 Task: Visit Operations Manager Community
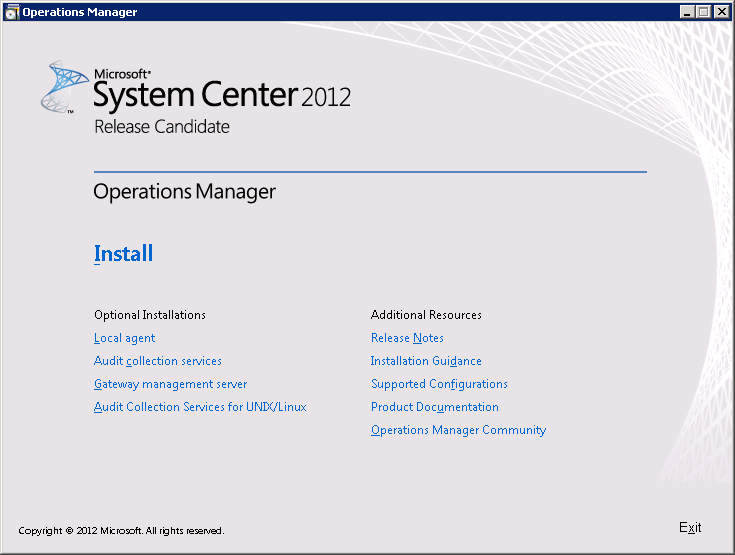point(458,430)
